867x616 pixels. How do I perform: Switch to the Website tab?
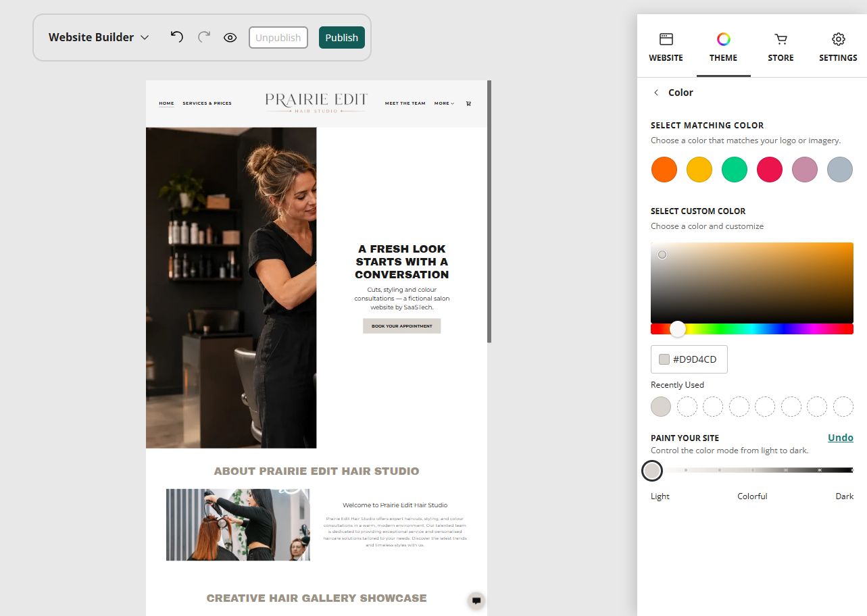(x=666, y=47)
